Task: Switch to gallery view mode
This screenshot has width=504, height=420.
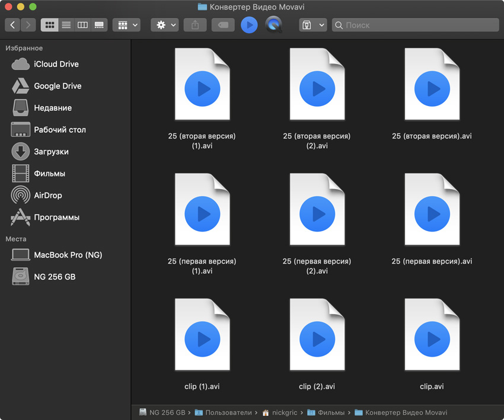Action: click(x=99, y=25)
